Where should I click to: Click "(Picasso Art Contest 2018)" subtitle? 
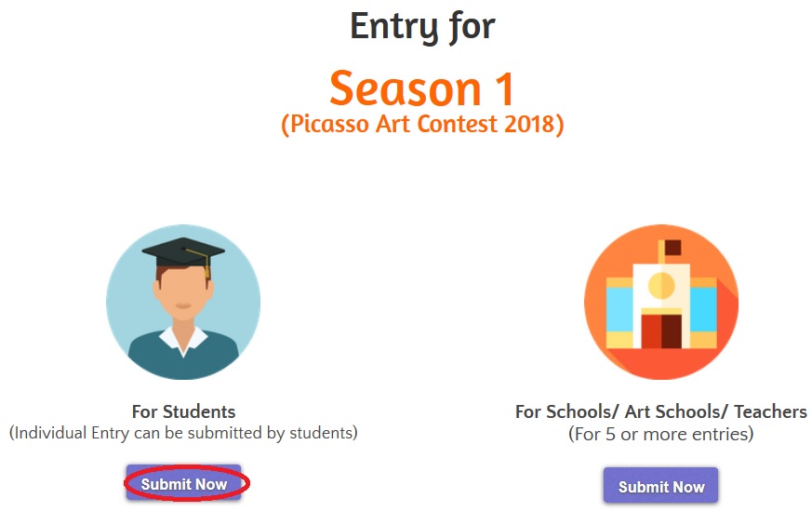pyautogui.click(x=422, y=125)
